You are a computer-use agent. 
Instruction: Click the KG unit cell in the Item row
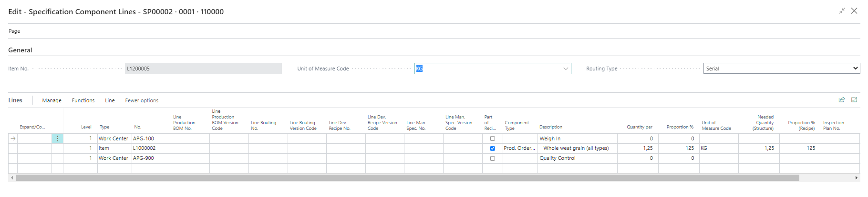tap(719, 148)
